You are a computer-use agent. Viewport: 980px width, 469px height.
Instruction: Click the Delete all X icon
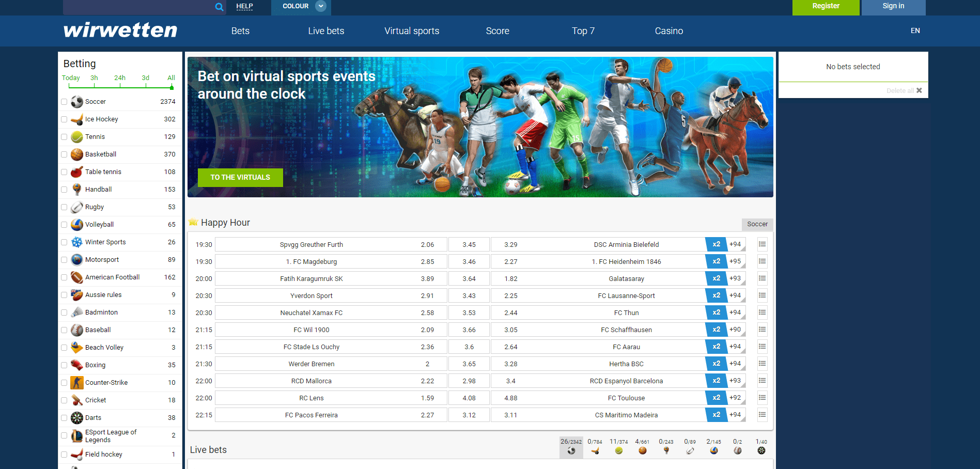pos(919,90)
